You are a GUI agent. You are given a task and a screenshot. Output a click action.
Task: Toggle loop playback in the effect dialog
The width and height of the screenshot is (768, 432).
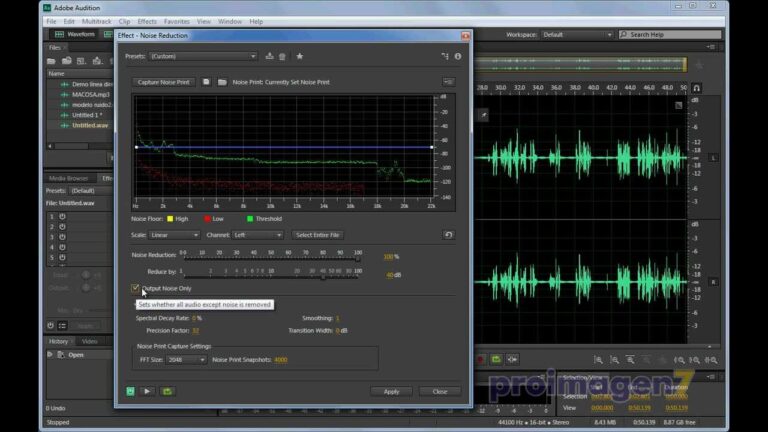pyautogui.click(x=167, y=391)
